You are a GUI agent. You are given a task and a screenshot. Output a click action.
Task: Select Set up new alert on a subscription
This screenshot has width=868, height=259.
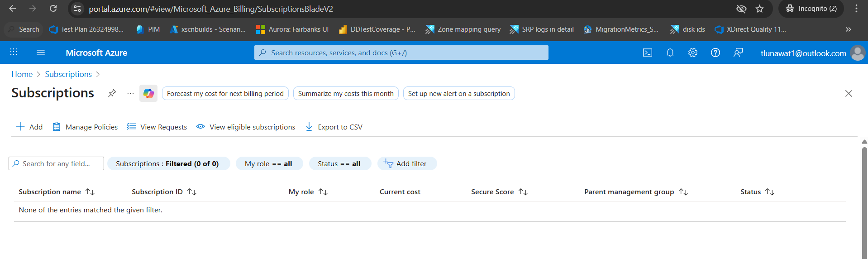point(459,93)
